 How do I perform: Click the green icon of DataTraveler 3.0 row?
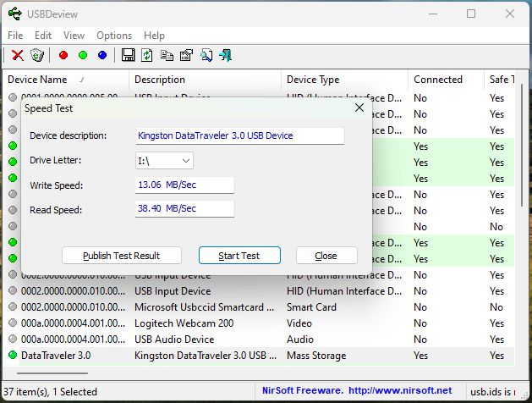pos(13,355)
